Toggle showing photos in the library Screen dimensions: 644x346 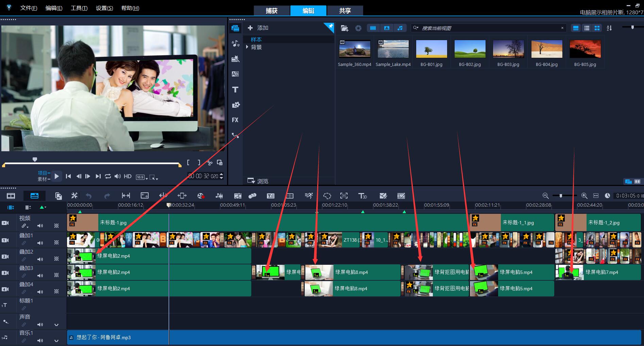pos(387,28)
